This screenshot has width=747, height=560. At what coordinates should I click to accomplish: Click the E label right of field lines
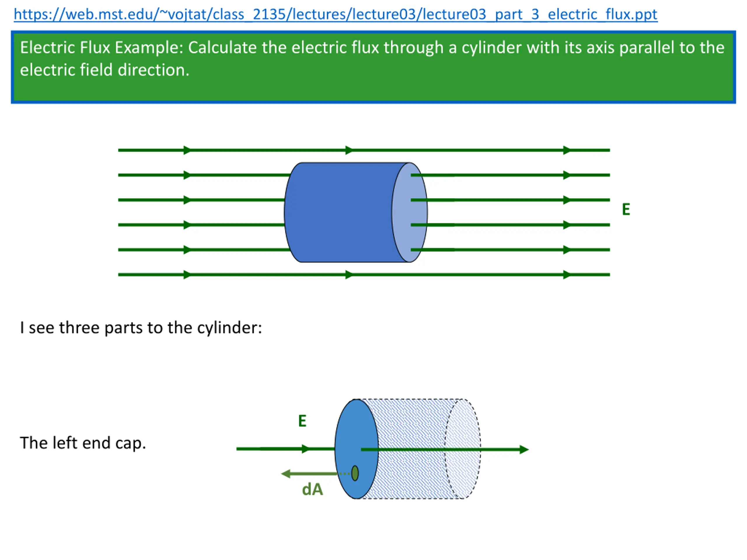tap(626, 209)
